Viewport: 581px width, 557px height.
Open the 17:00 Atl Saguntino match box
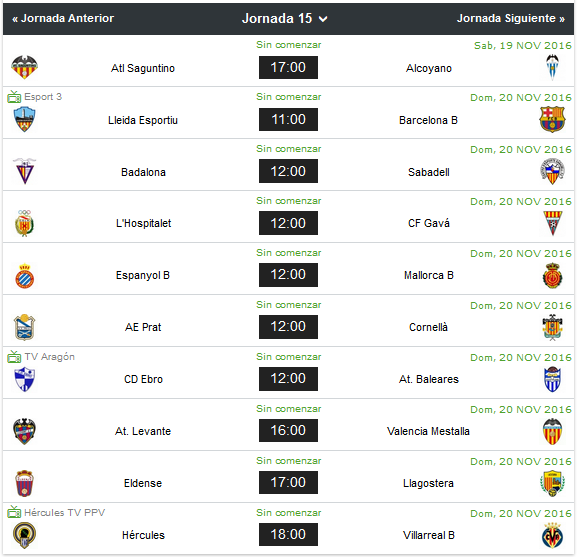click(x=288, y=67)
